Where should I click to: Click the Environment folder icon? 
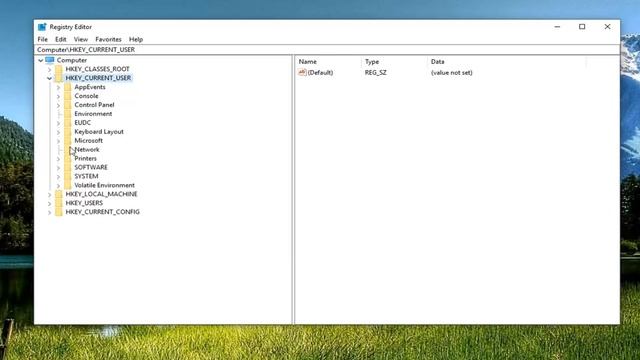tap(68, 114)
